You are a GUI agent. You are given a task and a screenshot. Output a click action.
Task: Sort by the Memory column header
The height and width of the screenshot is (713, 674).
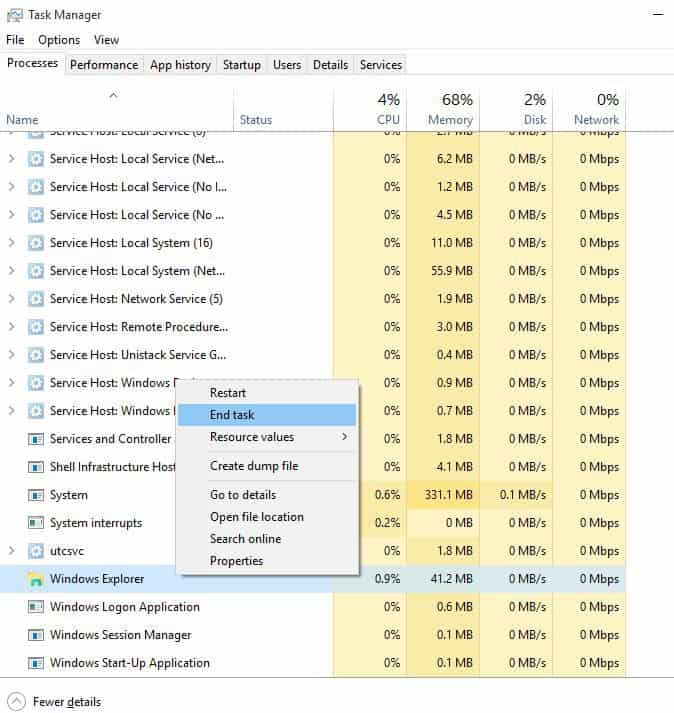pos(443,110)
